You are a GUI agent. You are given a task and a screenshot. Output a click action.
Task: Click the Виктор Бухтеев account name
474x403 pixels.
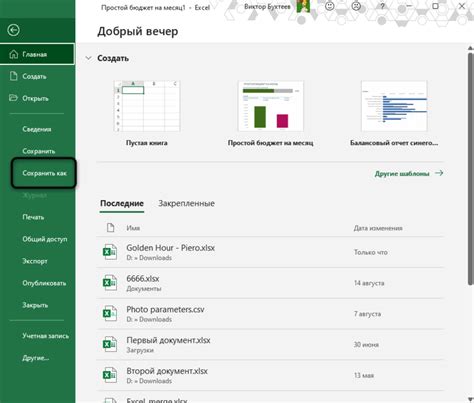pyautogui.click(x=267, y=6)
